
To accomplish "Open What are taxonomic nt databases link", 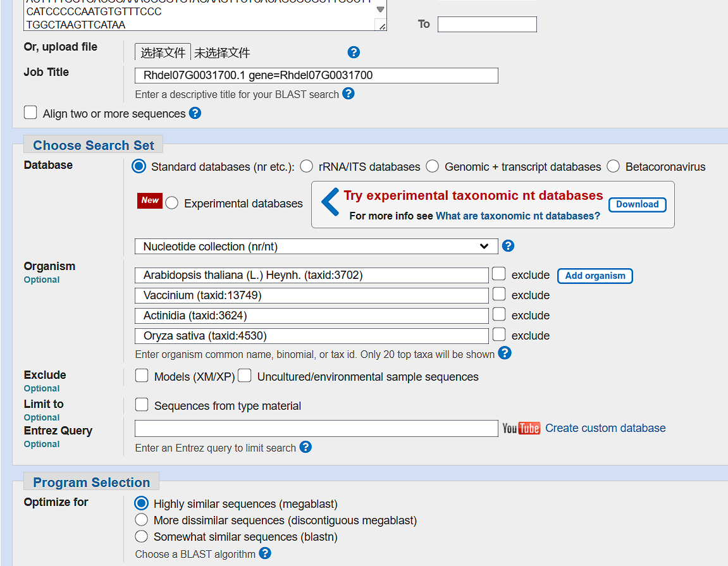I will (x=517, y=216).
